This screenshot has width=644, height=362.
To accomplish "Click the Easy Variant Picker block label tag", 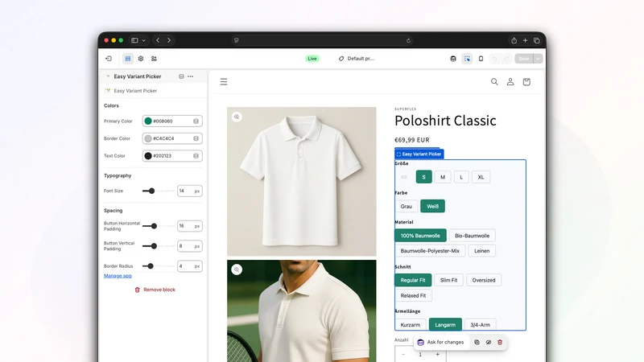I will tap(419, 154).
